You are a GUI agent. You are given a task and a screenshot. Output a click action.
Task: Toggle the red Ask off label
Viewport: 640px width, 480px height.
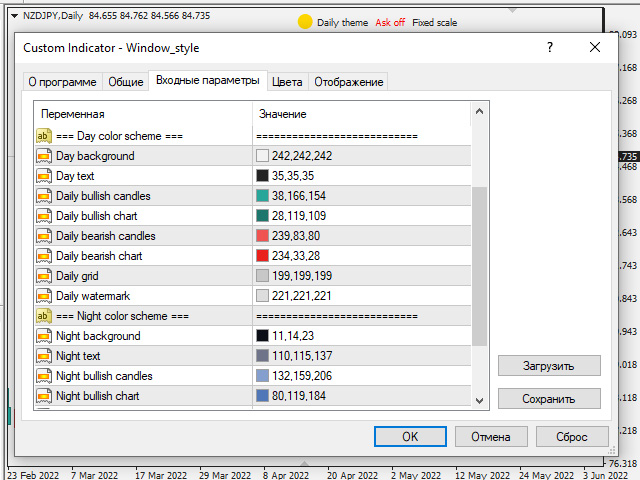pos(390,22)
